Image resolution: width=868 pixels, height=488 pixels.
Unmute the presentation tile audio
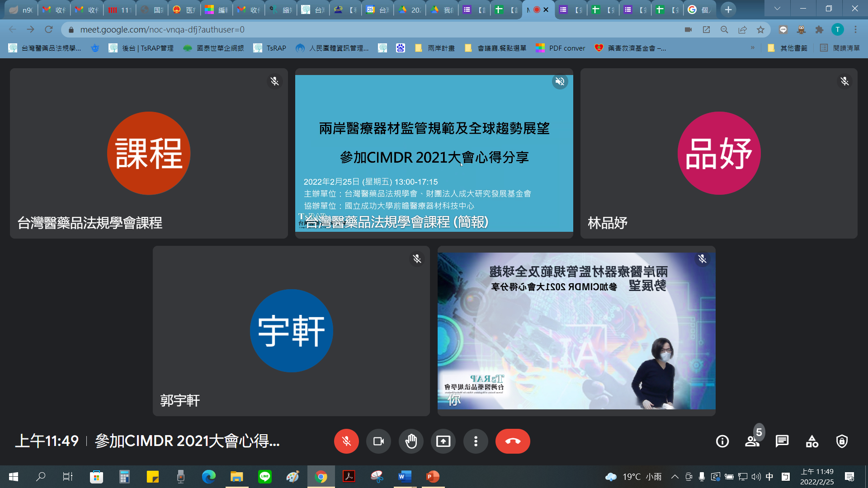[x=560, y=81]
